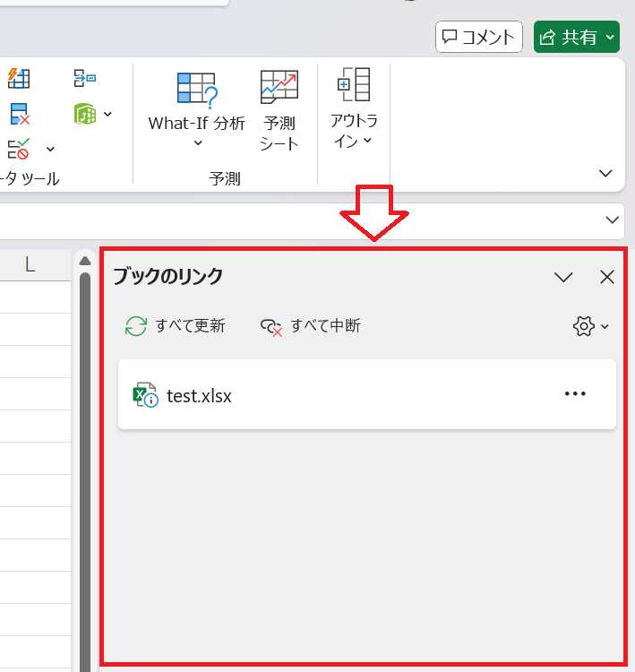Click the vertical scrollbar thumb

pyautogui.click(x=85, y=471)
